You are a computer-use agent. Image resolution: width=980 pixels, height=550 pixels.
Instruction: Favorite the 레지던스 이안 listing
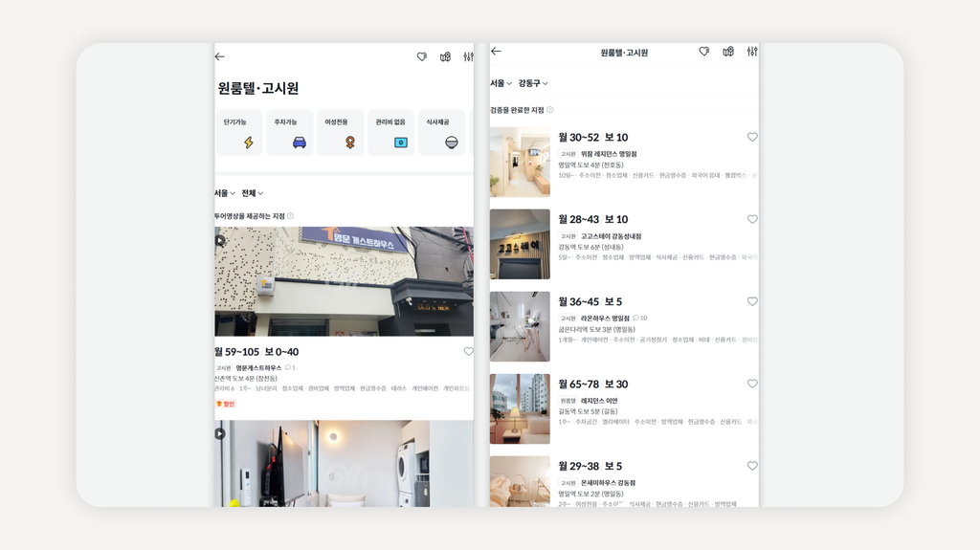tap(752, 384)
